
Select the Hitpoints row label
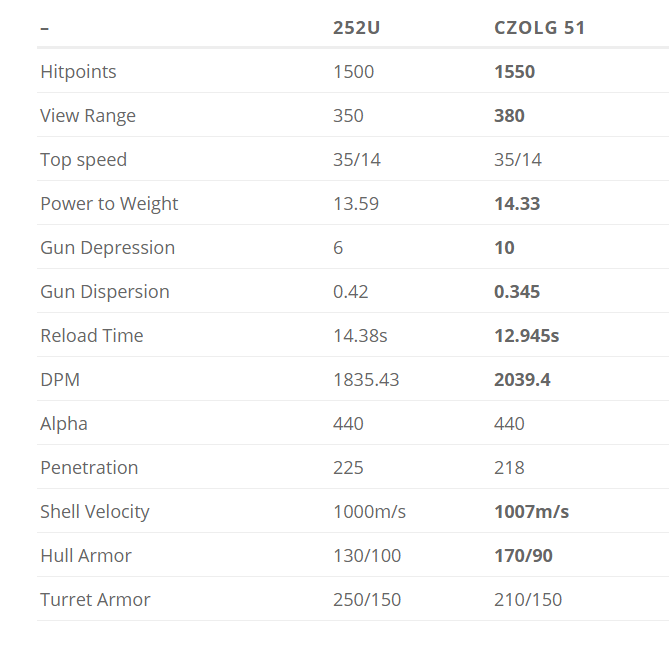tap(78, 72)
